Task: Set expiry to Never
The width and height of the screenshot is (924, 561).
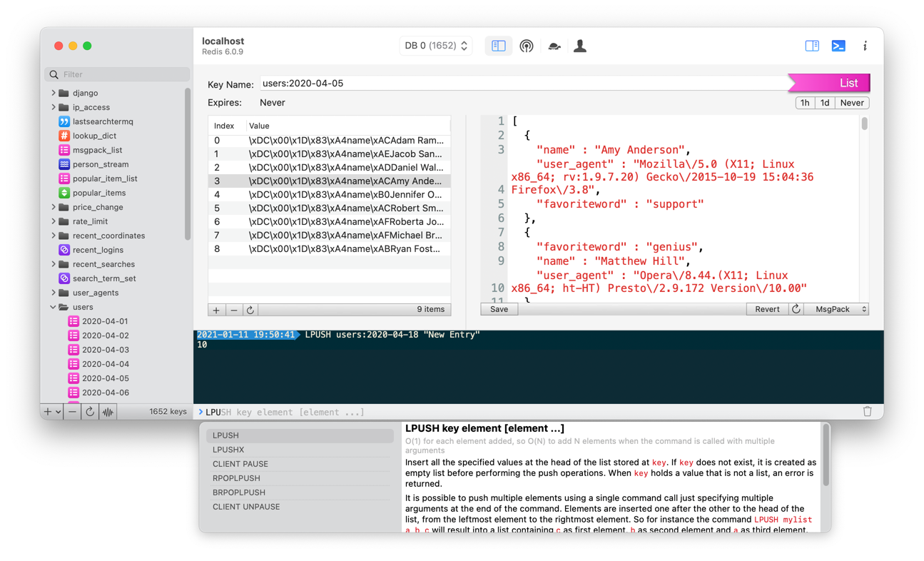Action: coord(852,103)
